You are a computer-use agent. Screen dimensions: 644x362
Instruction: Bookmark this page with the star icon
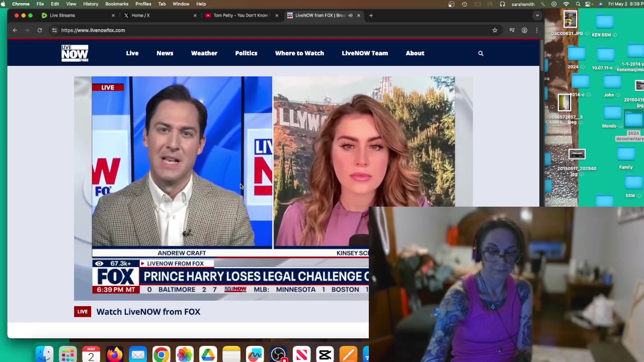point(495,30)
